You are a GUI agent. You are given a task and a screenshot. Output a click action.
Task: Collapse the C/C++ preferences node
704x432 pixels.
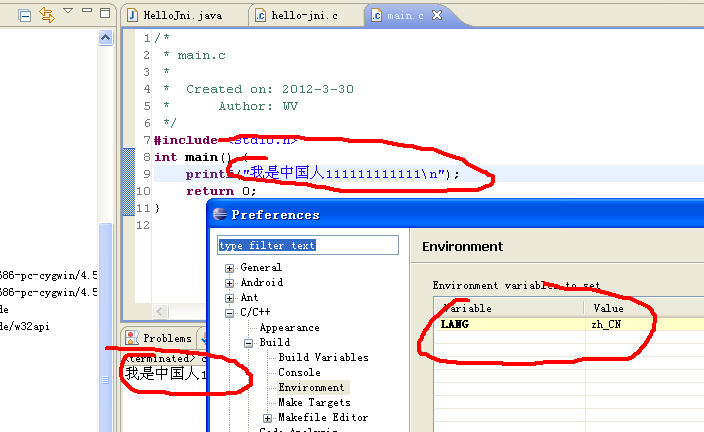tap(229, 313)
